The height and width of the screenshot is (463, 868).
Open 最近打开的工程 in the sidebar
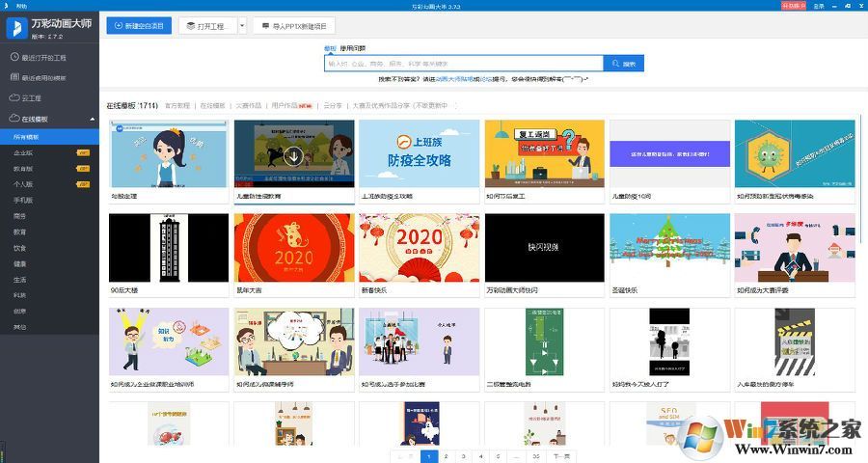[x=45, y=58]
